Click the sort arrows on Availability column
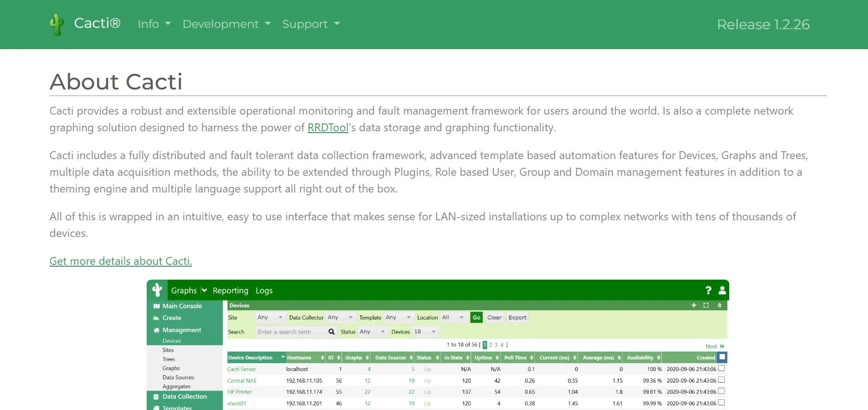The image size is (868, 410). point(659,358)
